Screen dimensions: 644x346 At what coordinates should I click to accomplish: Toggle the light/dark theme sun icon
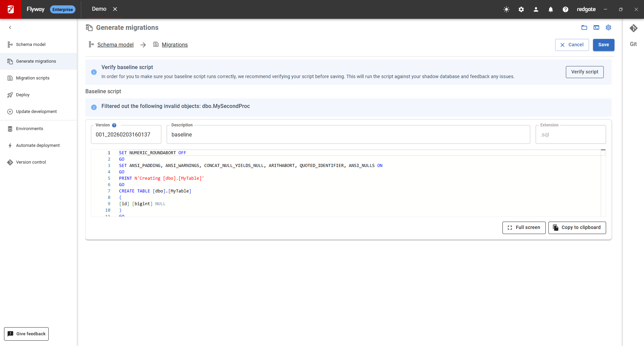tap(506, 9)
